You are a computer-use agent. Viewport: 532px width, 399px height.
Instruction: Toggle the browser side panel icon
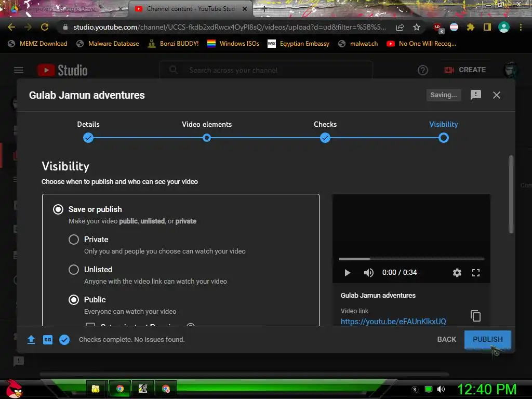[x=487, y=27]
